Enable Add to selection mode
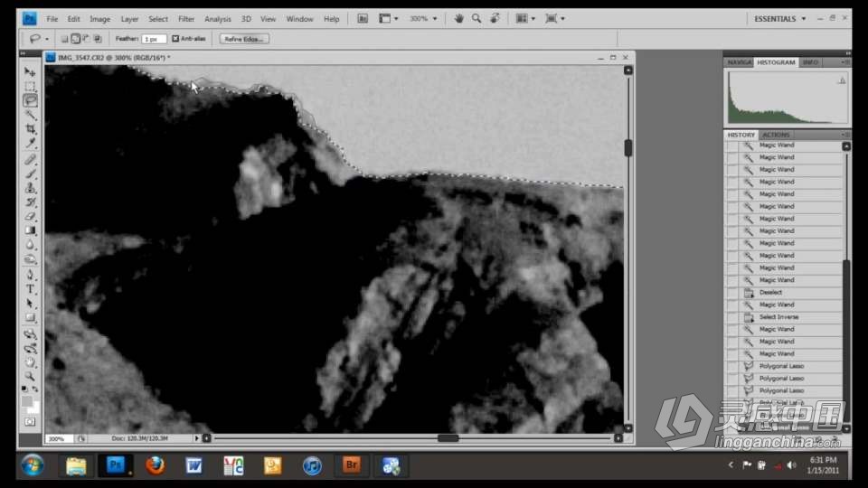 (75, 39)
